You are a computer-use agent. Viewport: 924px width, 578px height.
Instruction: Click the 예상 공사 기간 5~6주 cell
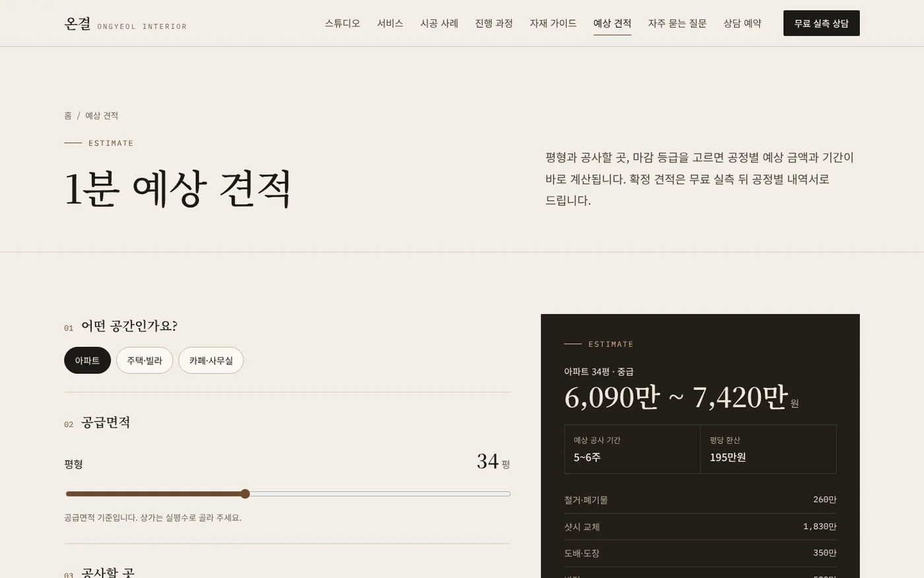pyautogui.click(x=632, y=449)
